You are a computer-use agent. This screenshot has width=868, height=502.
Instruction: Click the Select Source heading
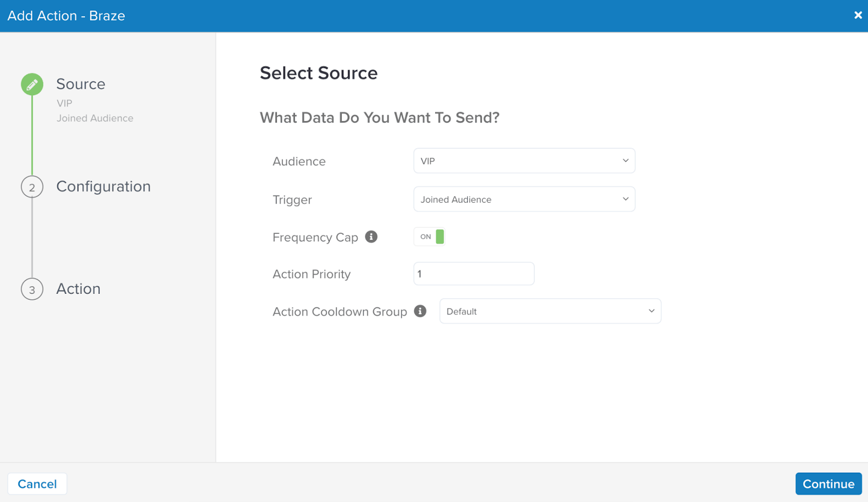point(318,73)
